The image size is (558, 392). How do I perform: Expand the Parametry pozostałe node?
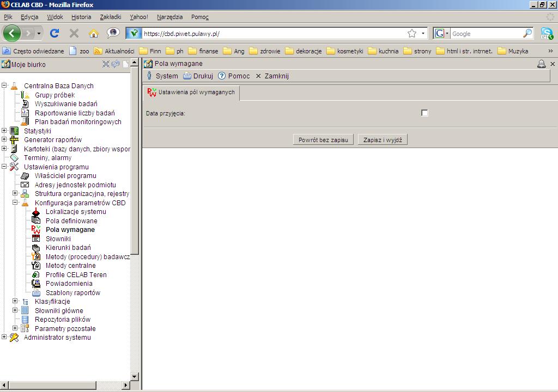click(15, 328)
